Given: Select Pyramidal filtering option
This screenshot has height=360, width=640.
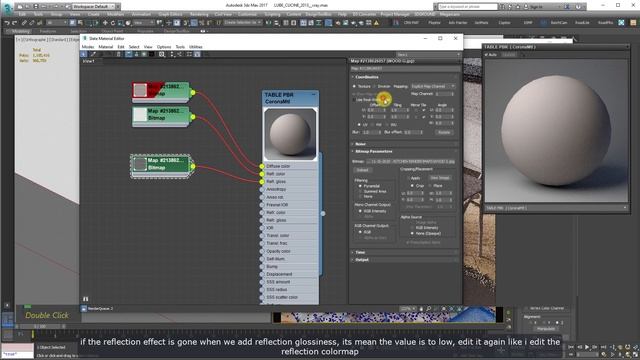Looking at the screenshot, I should (360, 186).
